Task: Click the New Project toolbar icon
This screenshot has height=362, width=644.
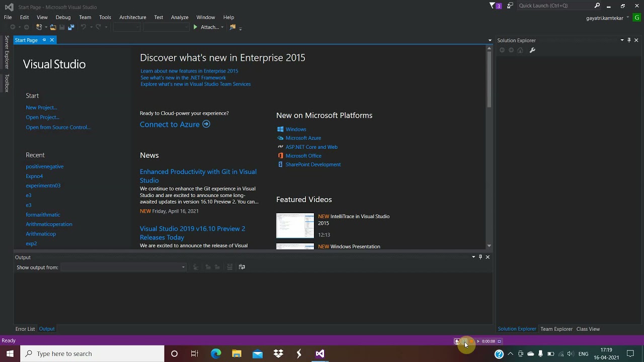Action: coord(39,27)
